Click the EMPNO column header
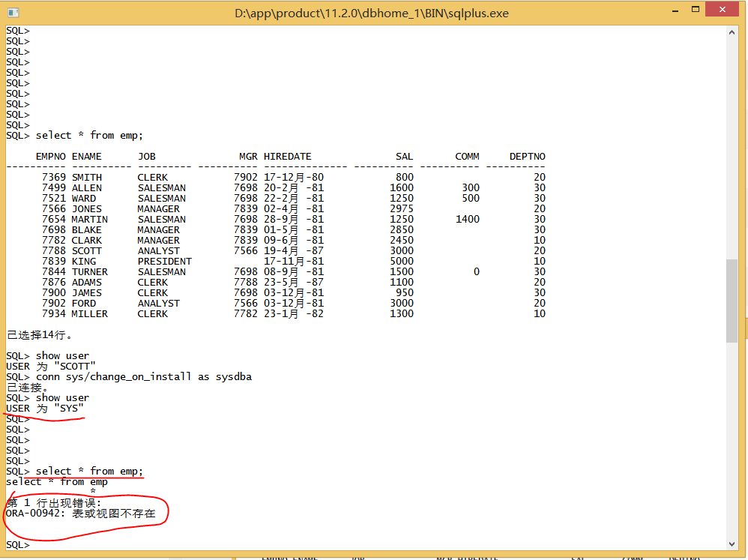 (50, 157)
